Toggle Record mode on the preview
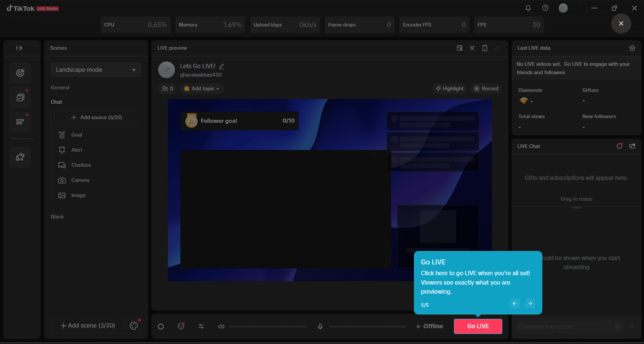This screenshot has width=644, height=344. click(x=486, y=88)
